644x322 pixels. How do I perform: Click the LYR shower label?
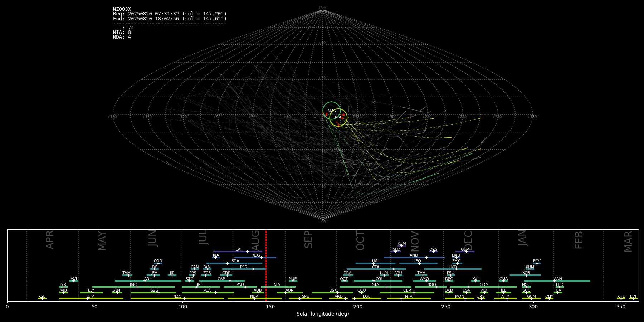tap(63, 285)
